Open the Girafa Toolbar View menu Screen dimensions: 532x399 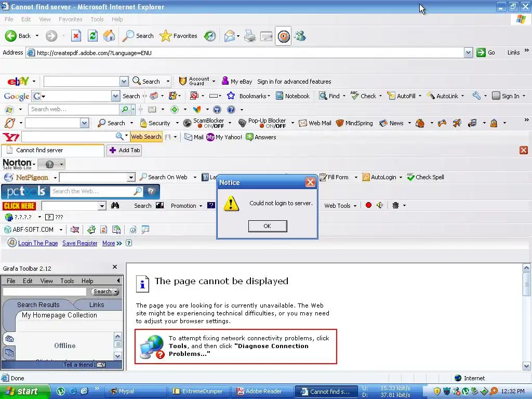tap(46, 281)
